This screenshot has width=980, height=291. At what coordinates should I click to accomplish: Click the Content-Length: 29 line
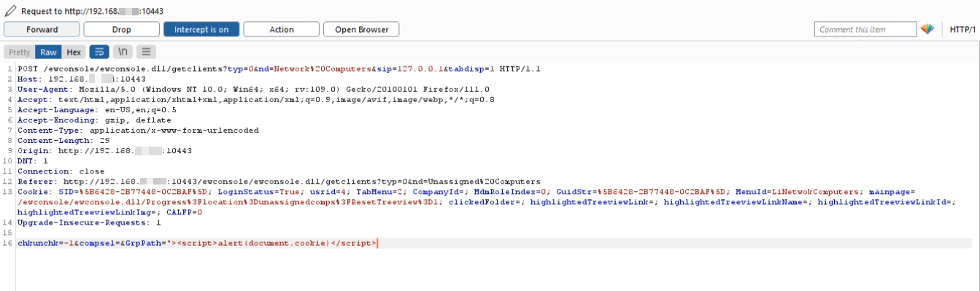point(63,140)
